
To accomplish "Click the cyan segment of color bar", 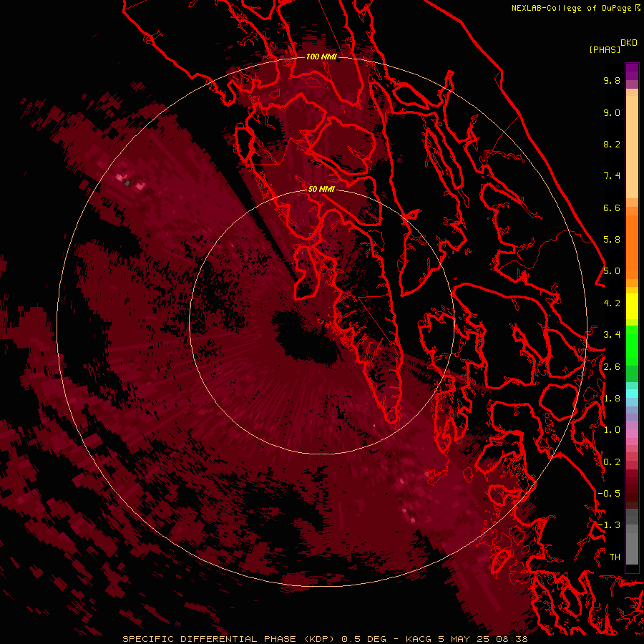I will [x=632, y=394].
